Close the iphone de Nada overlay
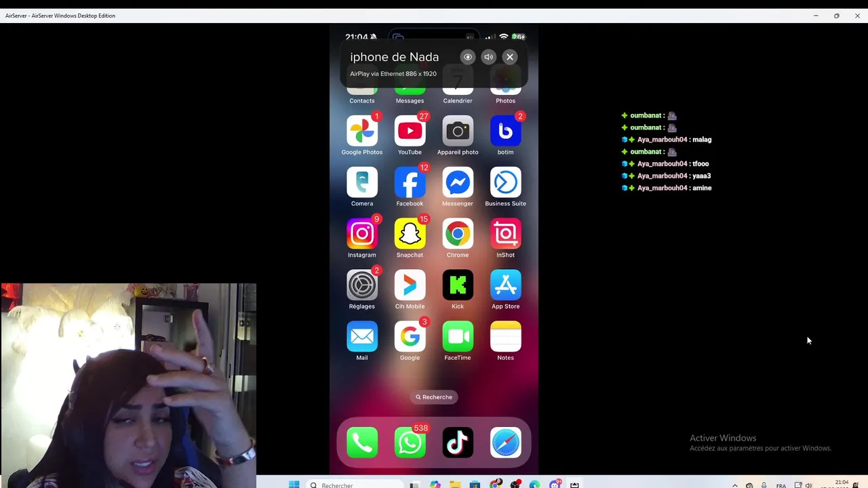This screenshot has width=868, height=488. pyautogui.click(x=510, y=57)
